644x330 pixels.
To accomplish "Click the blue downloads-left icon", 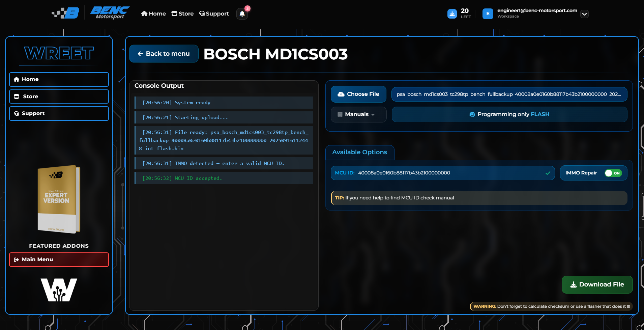I will (452, 14).
